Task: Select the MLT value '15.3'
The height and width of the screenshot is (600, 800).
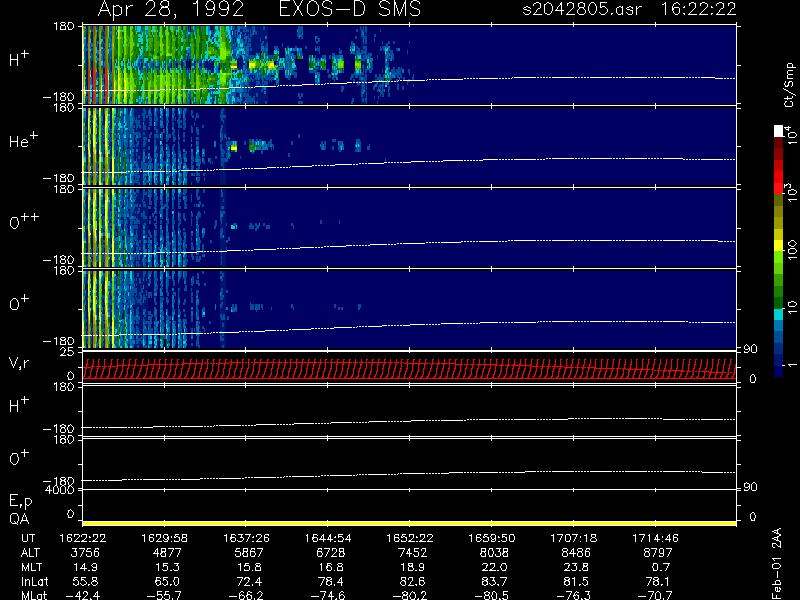Action: click(x=169, y=567)
